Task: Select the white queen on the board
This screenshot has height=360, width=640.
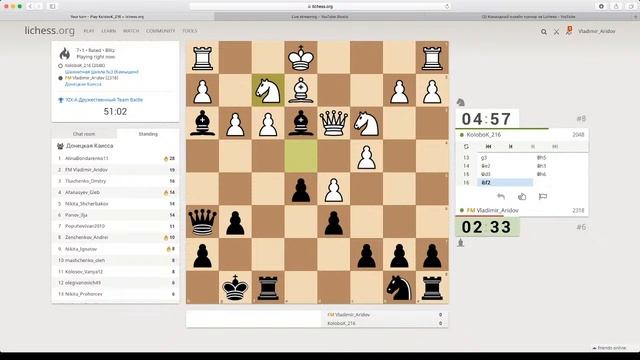Action: [333, 123]
